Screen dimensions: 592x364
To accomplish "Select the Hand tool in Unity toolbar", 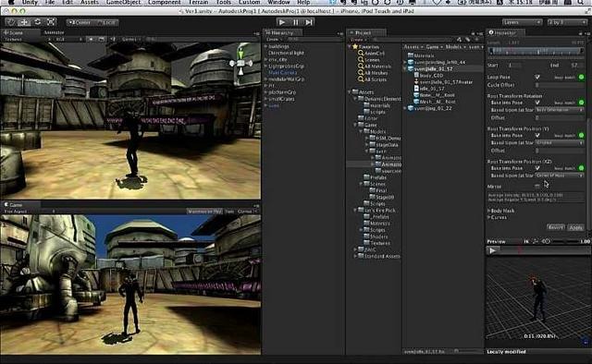I will click(x=10, y=22).
